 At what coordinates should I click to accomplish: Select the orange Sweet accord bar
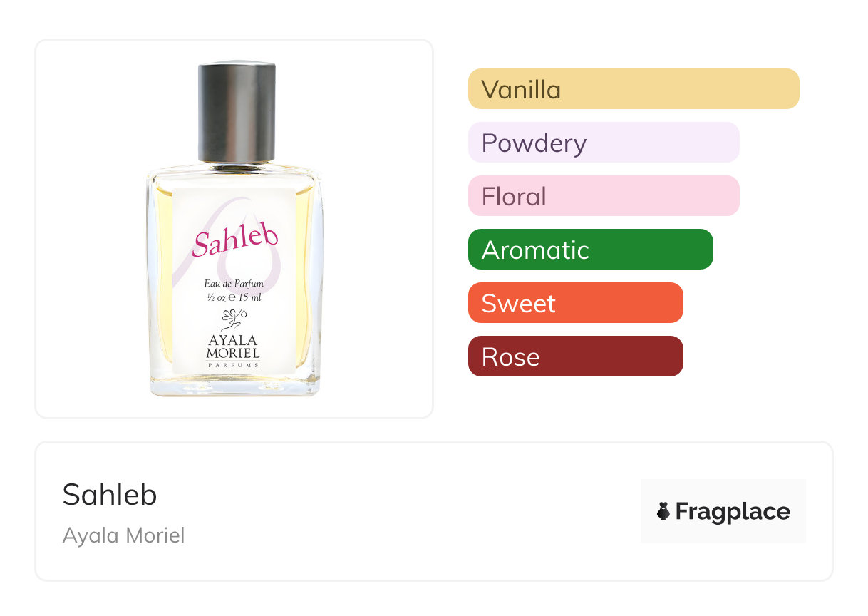point(575,303)
